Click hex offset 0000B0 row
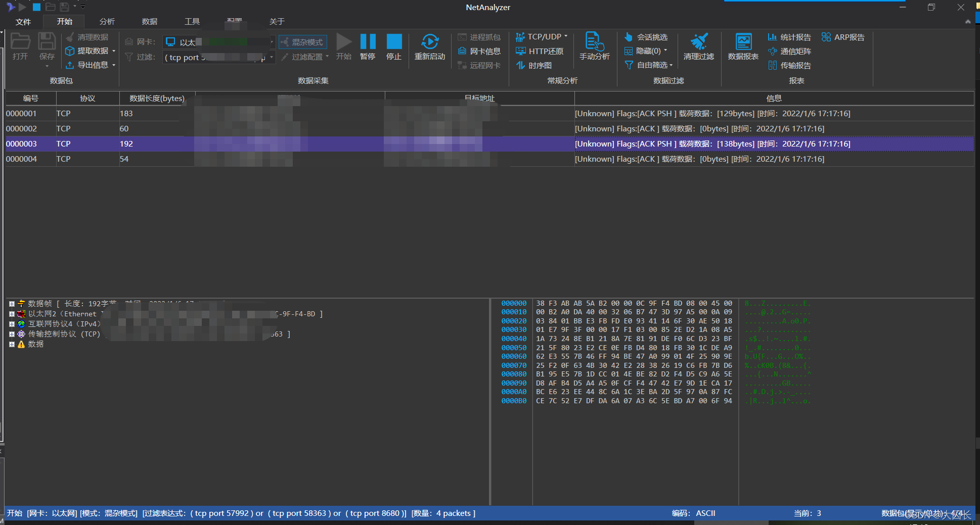Image resolution: width=980 pixels, height=525 pixels. pos(514,401)
